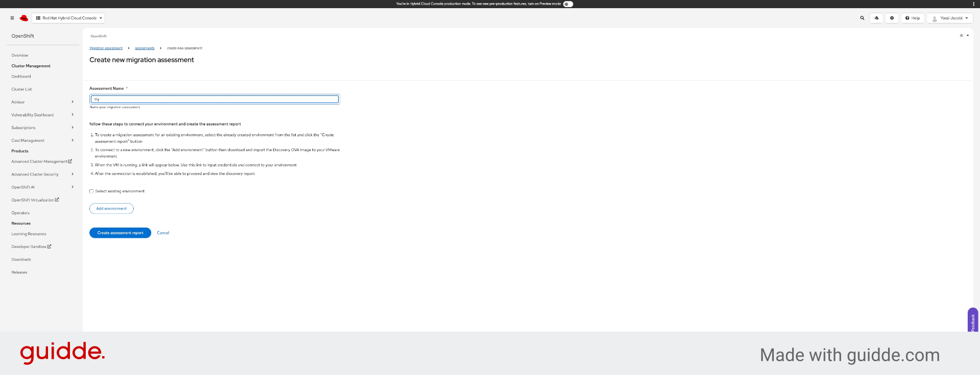Click Create assessment report button

(x=120, y=233)
